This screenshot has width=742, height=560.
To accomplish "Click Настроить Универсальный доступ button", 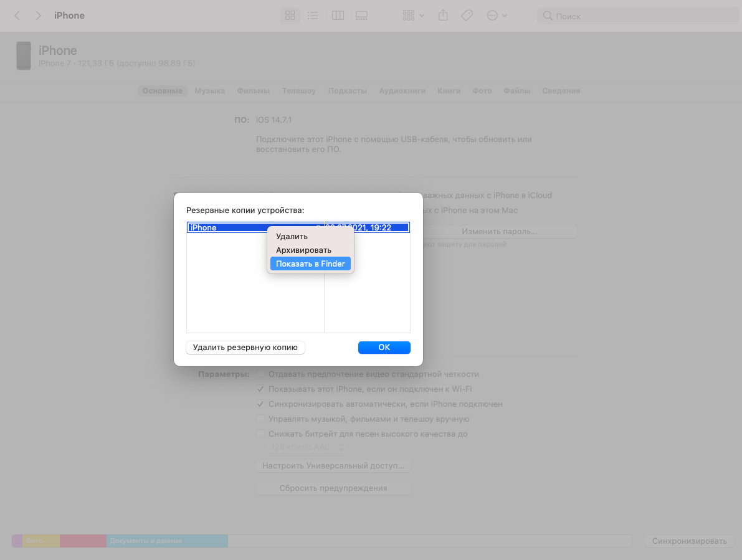I will (333, 466).
